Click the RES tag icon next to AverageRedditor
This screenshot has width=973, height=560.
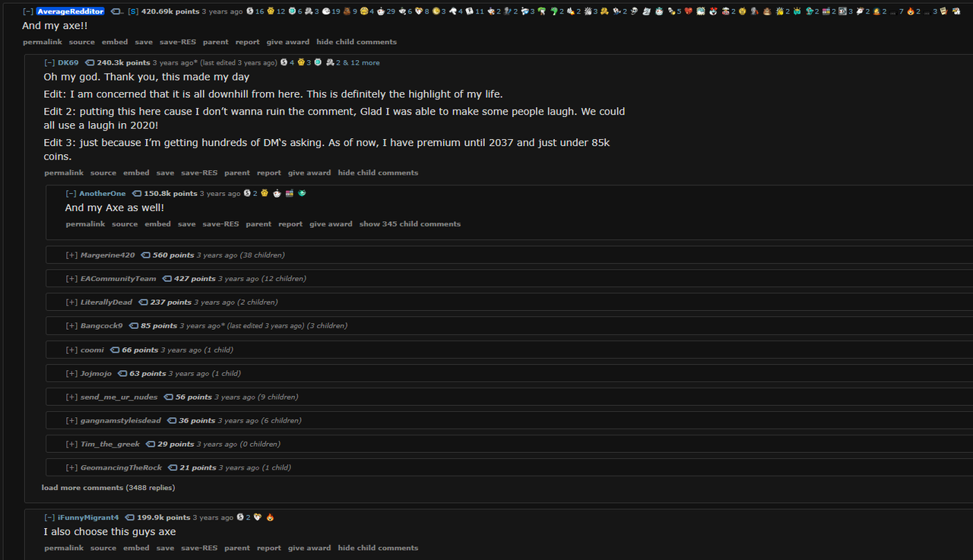click(x=116, y=11)
